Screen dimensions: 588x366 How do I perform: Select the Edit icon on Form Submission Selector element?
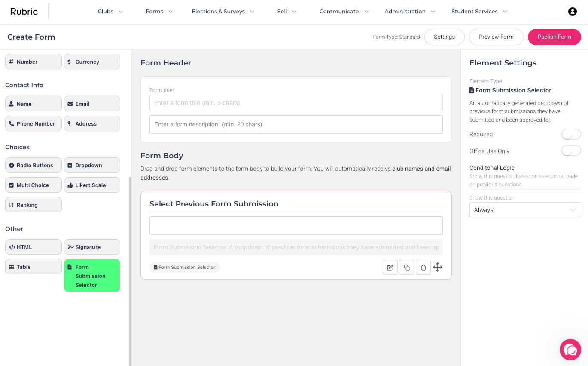(x=390, y=267)
